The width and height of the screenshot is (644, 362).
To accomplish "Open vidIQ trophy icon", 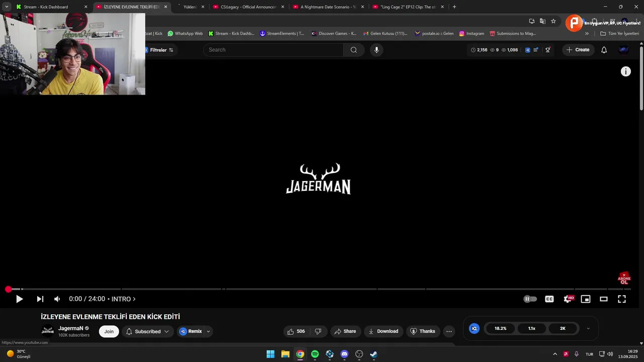I will [x=548, y=50].
